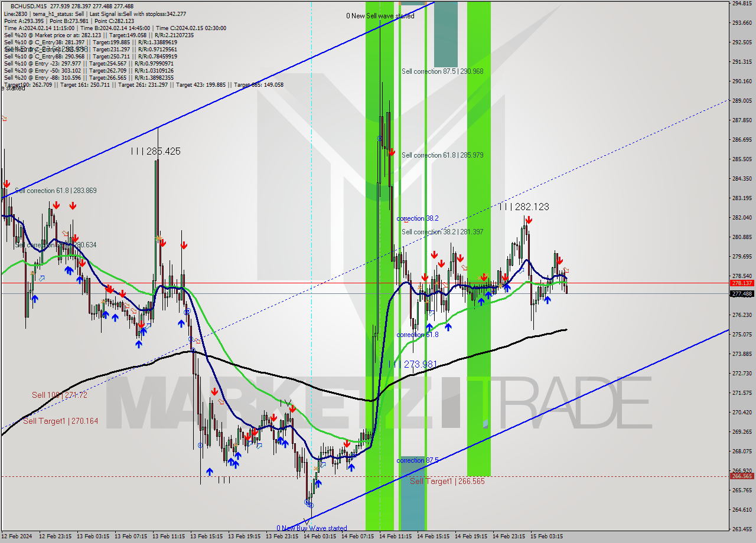The height and width of the screenshot is (543, 756).
Task: Click the 282.123 high price label
Action: (x=524, y=207)
